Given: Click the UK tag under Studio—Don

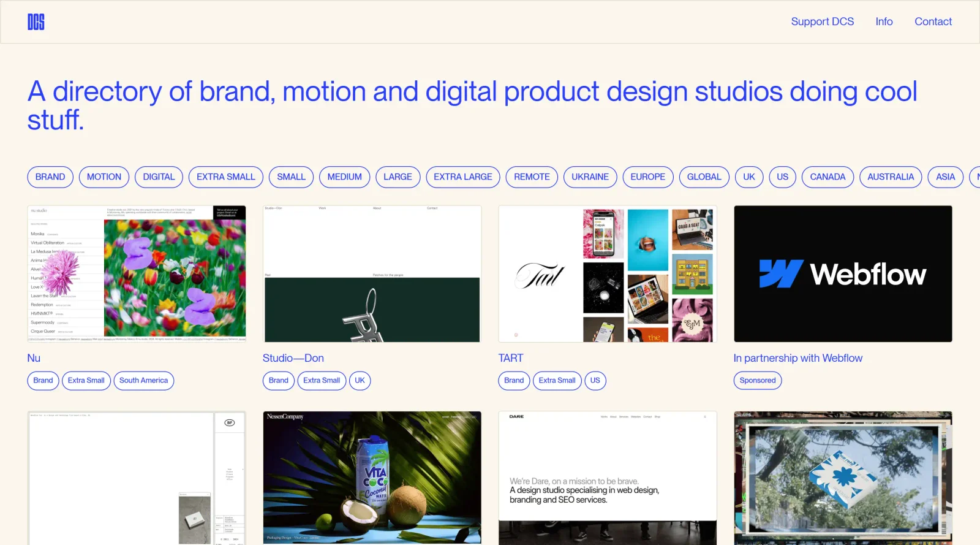Looking at the screenshot, I should 360,380.
